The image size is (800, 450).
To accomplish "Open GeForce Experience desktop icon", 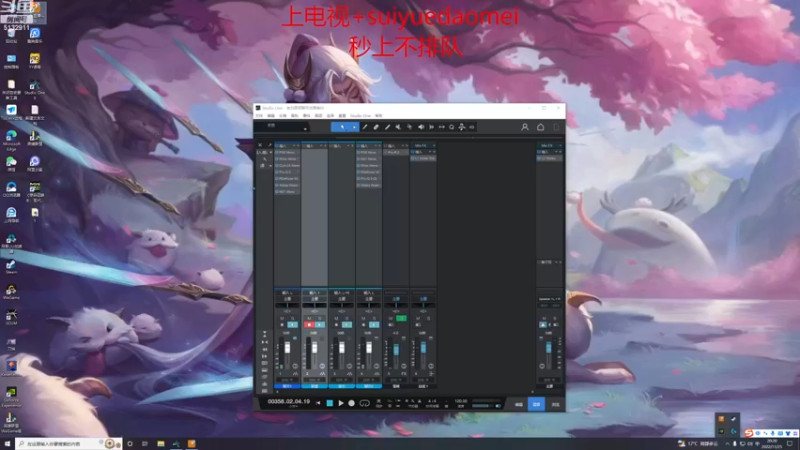I will pyautogui.click(x=11, y=397).
